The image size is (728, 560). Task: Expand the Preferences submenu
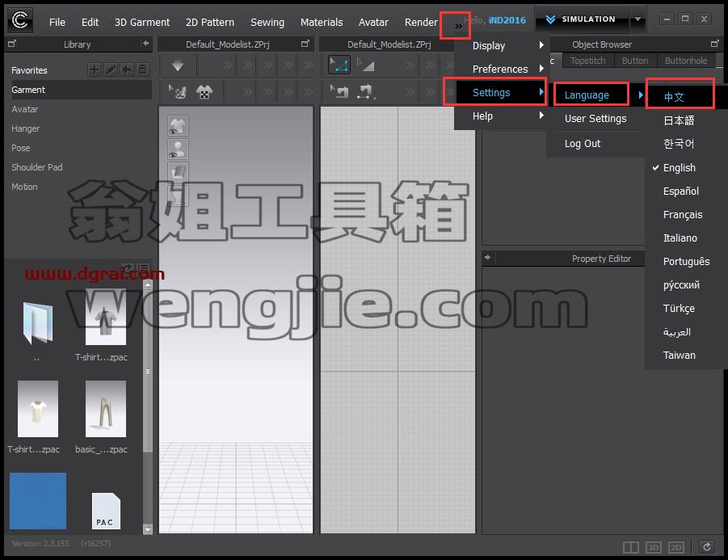502,69
